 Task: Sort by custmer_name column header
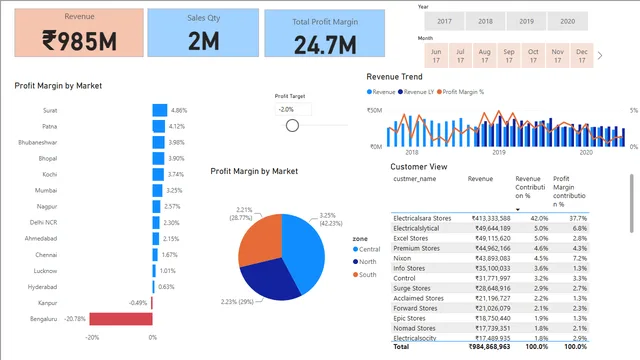(x=415, y=179)
